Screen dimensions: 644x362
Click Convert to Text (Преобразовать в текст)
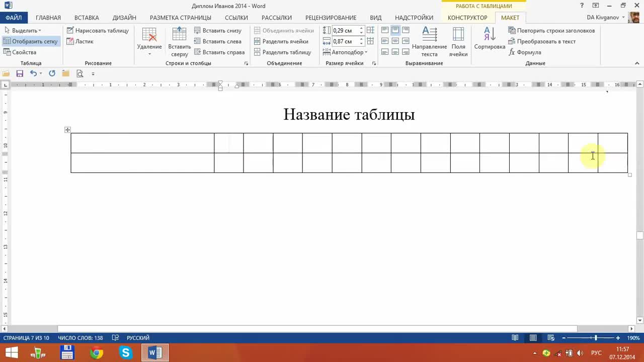click(541, 41)
